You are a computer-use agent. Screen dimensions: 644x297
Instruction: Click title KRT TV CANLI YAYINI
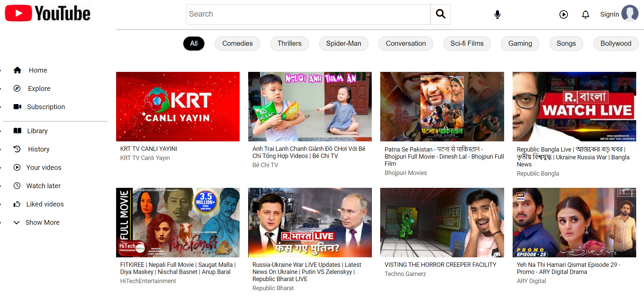[149, 149]
